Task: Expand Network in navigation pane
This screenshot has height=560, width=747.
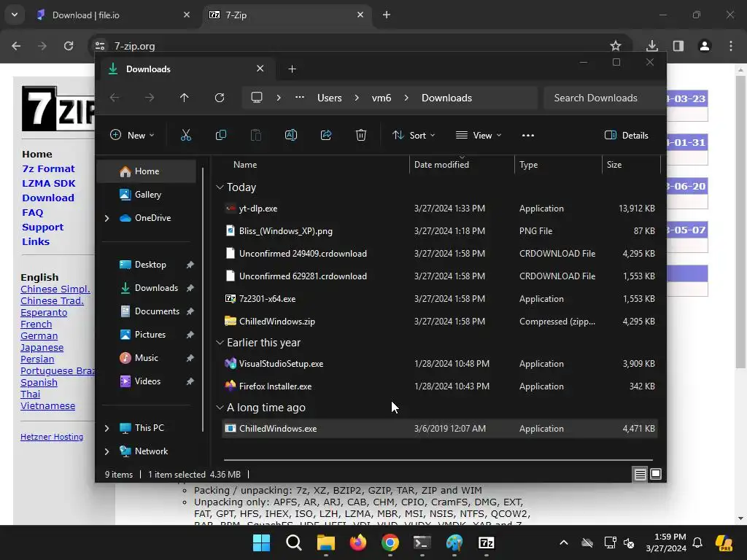Action: click(x=107, y=451)
